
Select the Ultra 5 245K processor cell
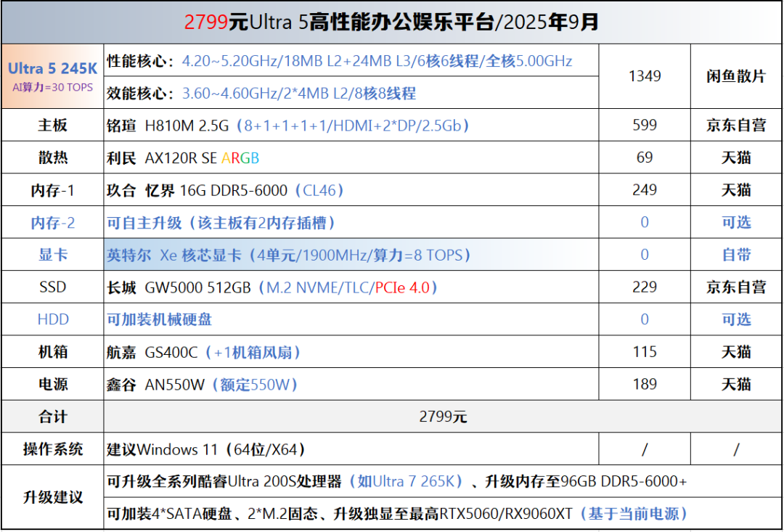[x=52, y=76]
